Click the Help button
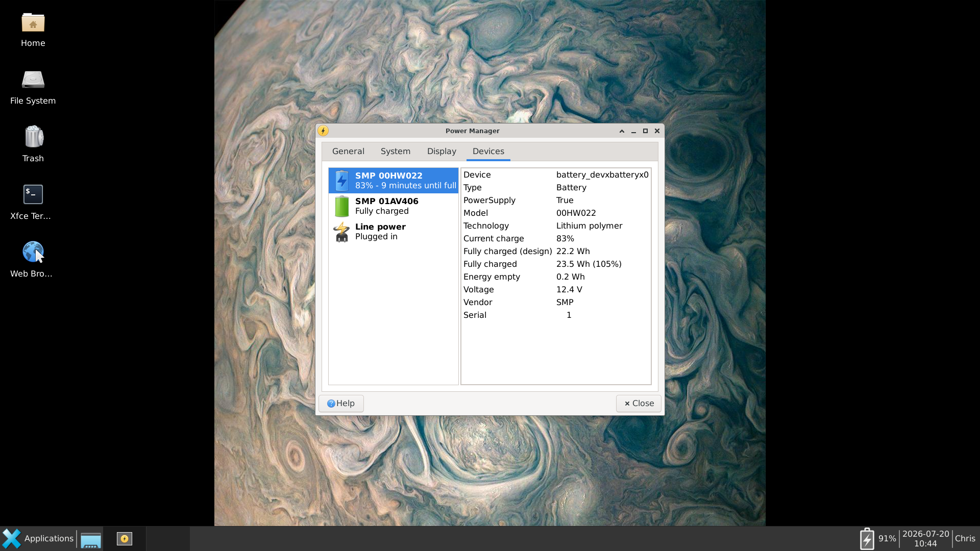This screenshot has width=980, height=551. click(x=341, y=404)
